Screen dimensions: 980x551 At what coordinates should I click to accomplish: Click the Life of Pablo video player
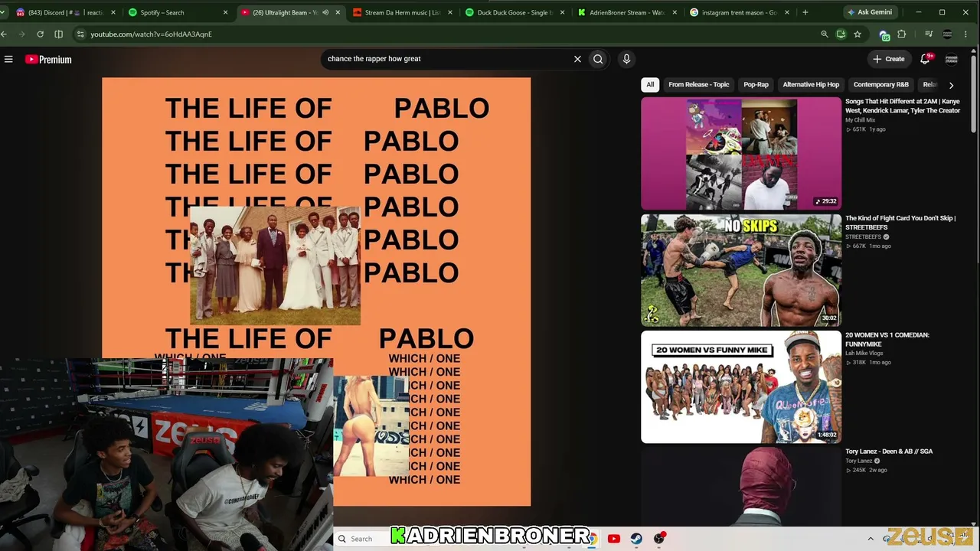316,292
